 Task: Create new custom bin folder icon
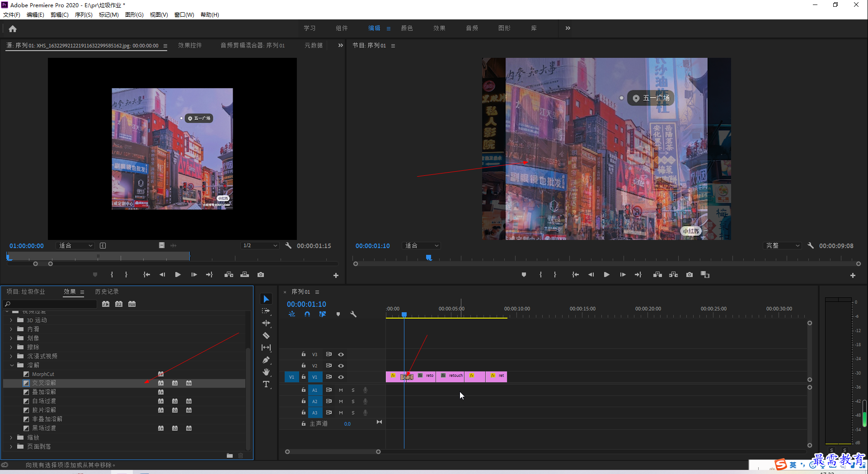click(x=230, y=455)
